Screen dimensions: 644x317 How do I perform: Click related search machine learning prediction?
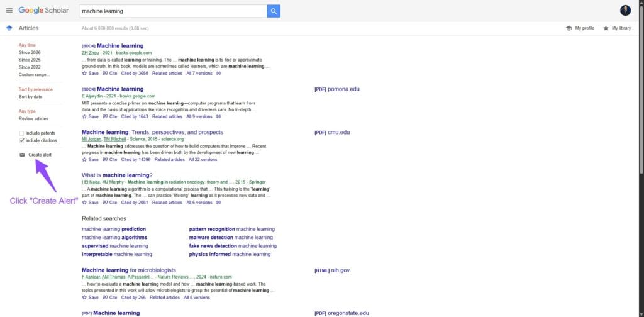coord(114,229)
